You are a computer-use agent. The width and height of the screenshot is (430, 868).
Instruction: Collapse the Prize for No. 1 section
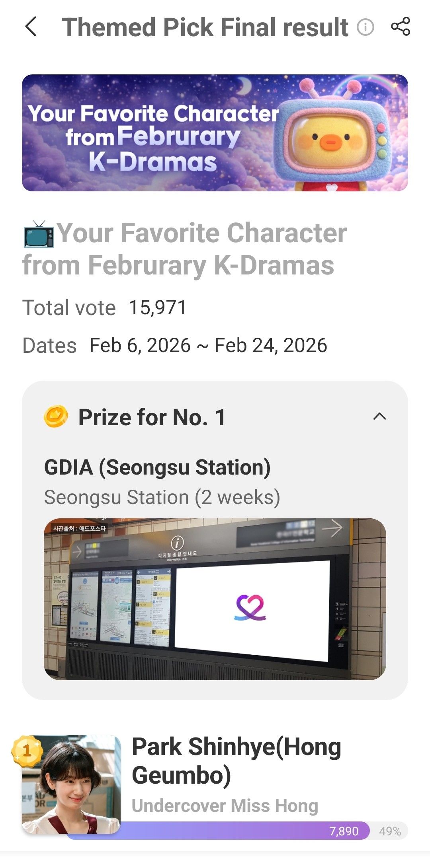(379, 416)
